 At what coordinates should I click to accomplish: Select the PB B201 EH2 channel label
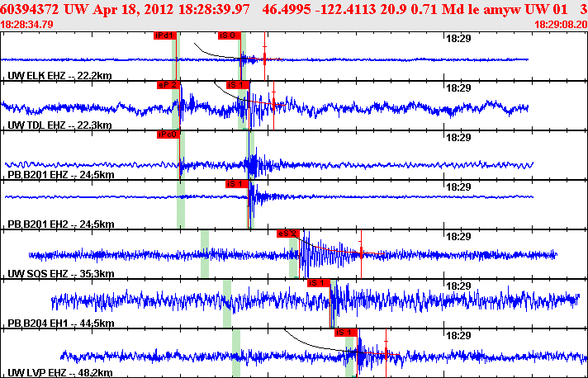point(60,224)
